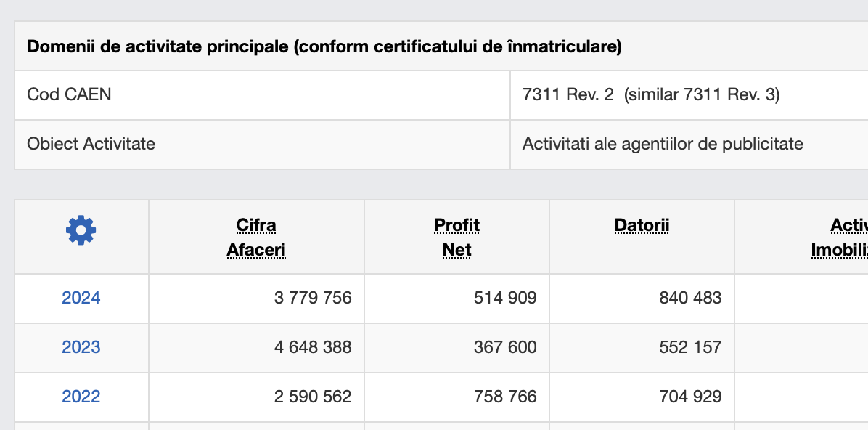The height and width of the screenshot is (430, 868).
Task: Select the 514 909 net profit cell
Action: click(456, 298)
